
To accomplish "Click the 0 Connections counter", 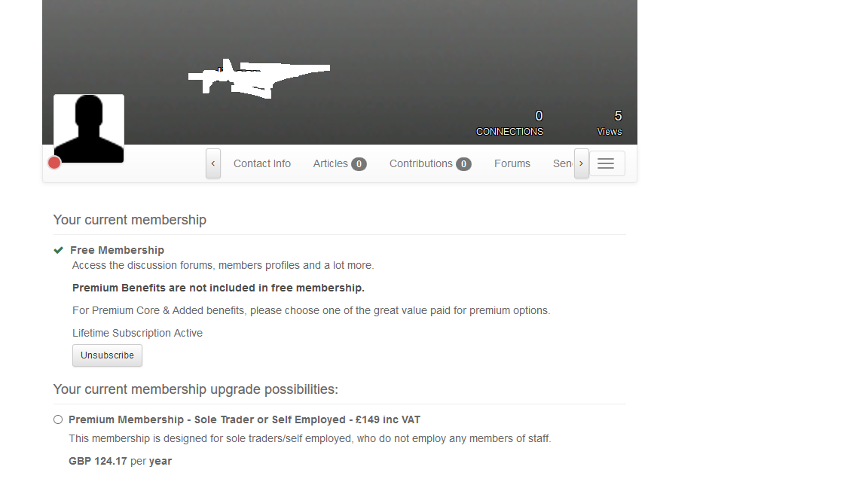I will [510, 123].
